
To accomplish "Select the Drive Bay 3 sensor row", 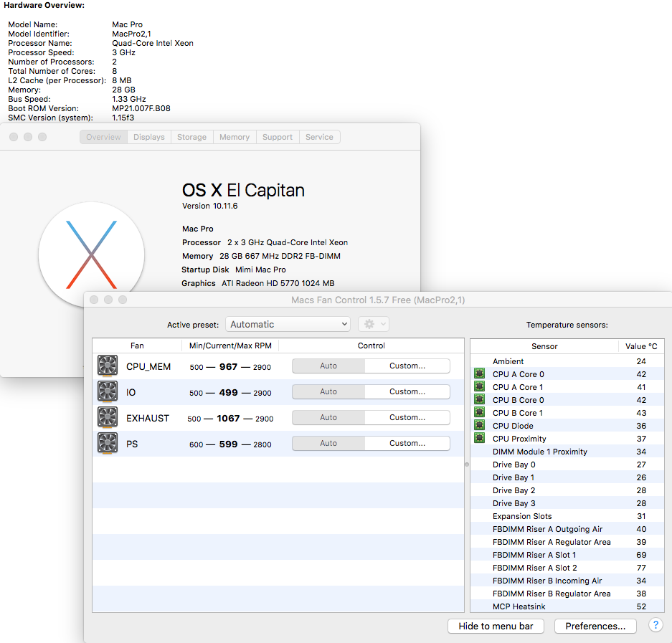I will click(x=567, y=503).
